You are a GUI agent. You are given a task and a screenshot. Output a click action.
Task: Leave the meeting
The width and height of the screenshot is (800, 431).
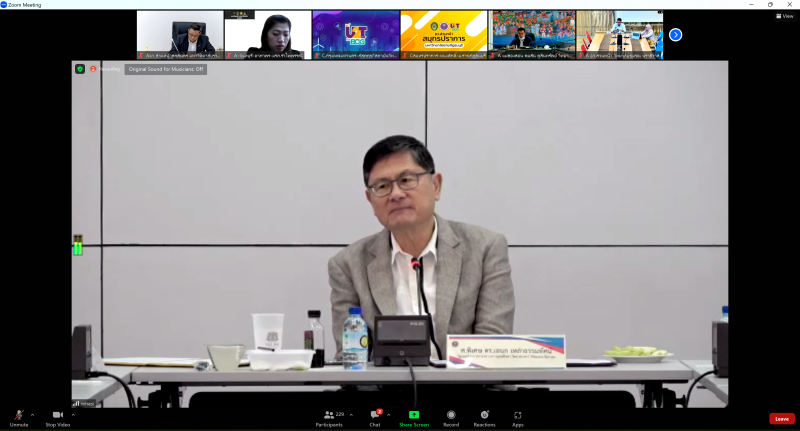[x=781, y=419]
